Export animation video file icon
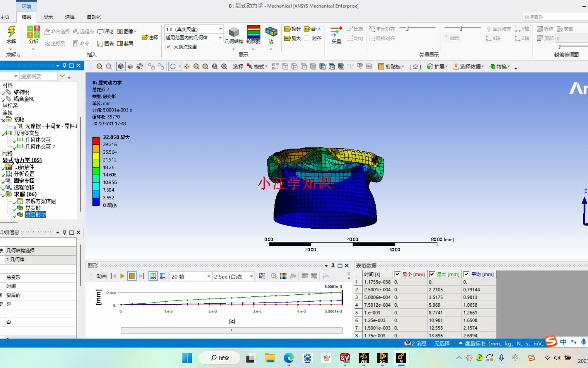Viewport: 588px width, 368px height. (x=262, y=276)
